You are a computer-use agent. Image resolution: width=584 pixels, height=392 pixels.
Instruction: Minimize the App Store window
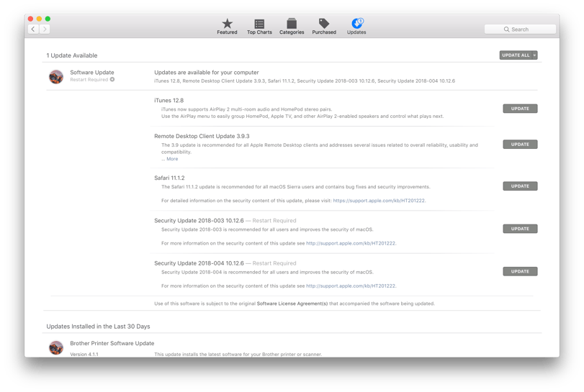click(39, 19)
